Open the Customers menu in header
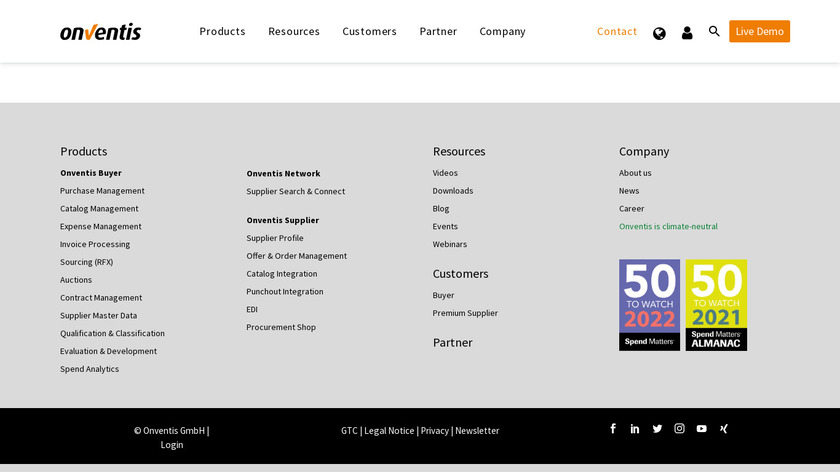840x472 pixels. [x=369, y=31]
